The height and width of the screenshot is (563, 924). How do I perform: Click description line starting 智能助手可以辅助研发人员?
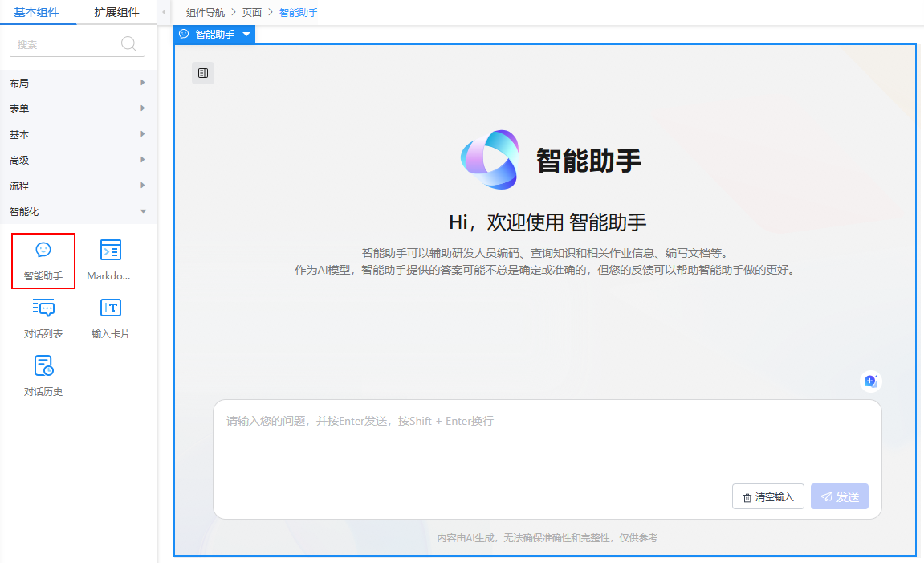[x=547, y=253]
